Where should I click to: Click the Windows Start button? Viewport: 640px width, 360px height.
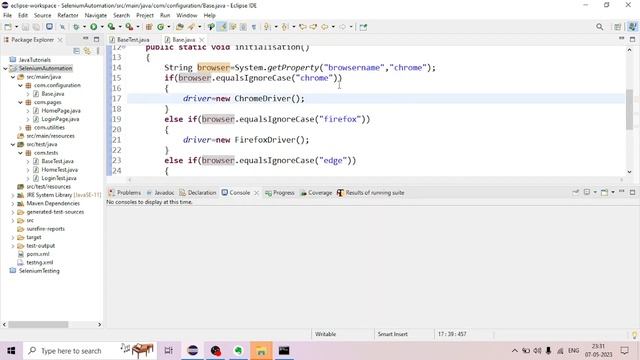11,351
